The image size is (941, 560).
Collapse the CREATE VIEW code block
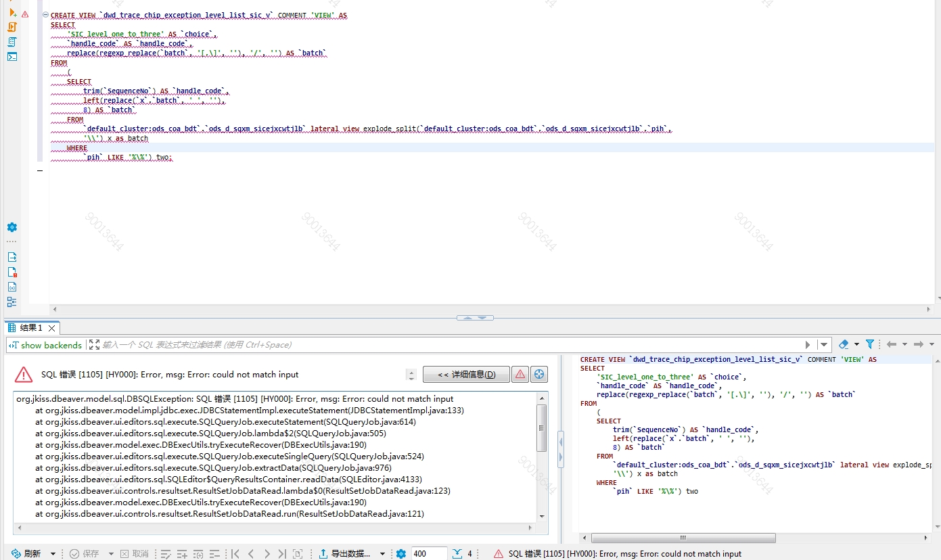[x=45, y=14]
